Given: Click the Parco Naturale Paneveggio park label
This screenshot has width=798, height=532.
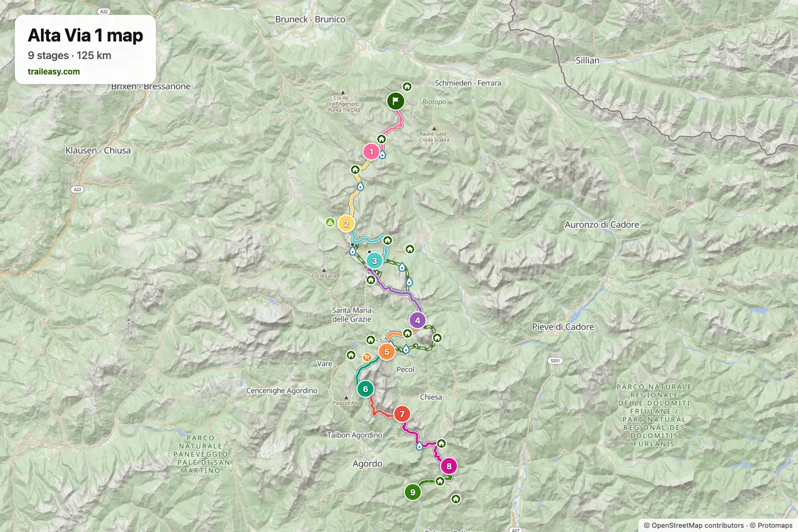Looking at the screenshot, I should 201,454.
